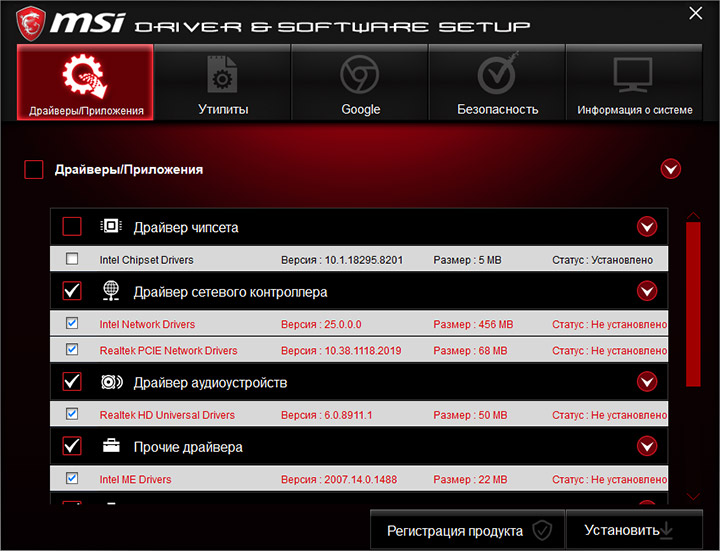
Task: Click the MSI dragon shield logo
Action: pos(31,23)
